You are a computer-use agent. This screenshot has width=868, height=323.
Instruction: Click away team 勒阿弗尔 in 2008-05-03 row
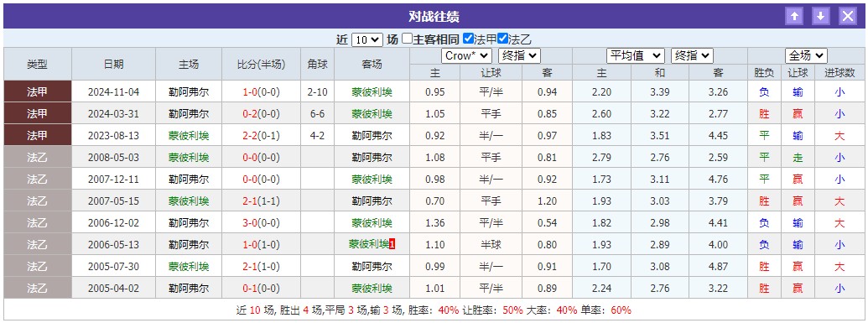pyautogui.click(x=372, y=158)
